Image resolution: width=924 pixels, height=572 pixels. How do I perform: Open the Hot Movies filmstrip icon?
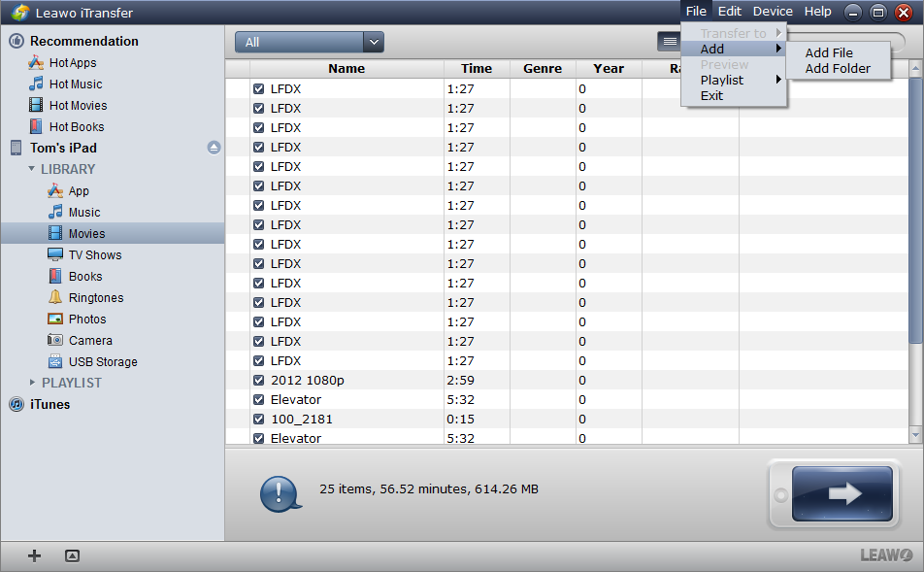tap(36, 105)
